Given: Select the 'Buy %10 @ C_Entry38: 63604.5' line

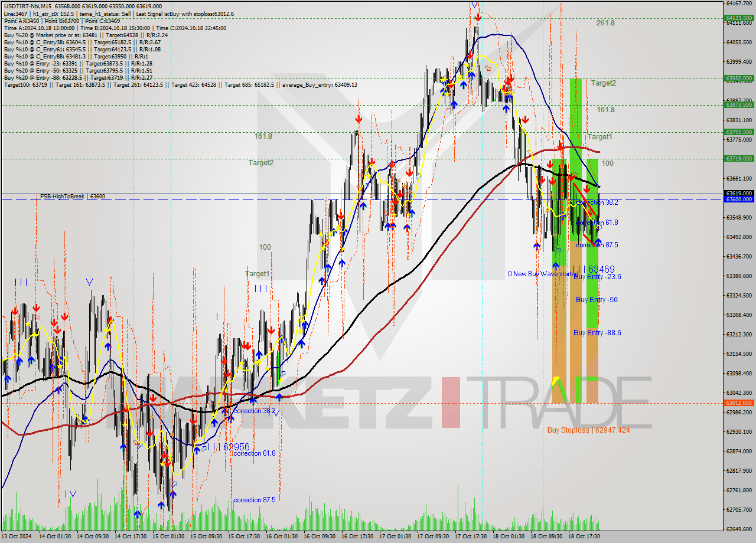Looking at the screenshot, I should pos(82,42).
